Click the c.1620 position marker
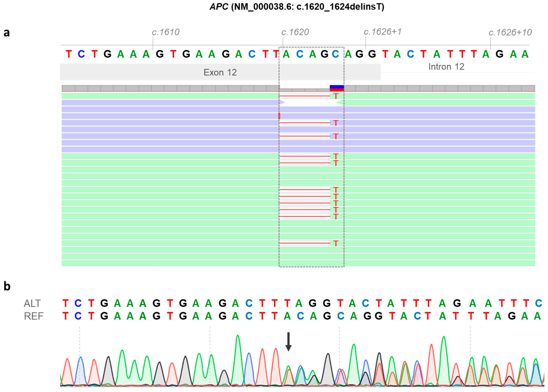The height and width of the screenshot is (392, 548). pos(295,32)
